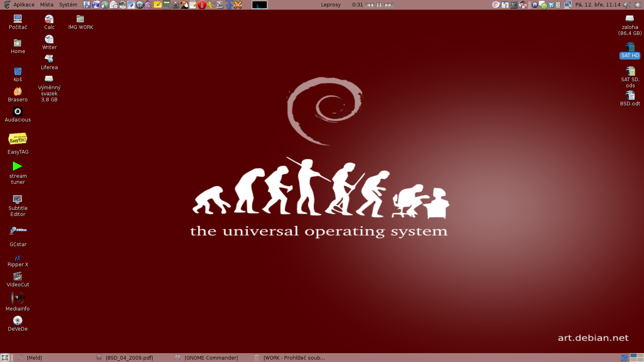Select the SAT SD.ods file
Image resolution: width=644 pixels, height=362 pixels.
pos(630,77)
